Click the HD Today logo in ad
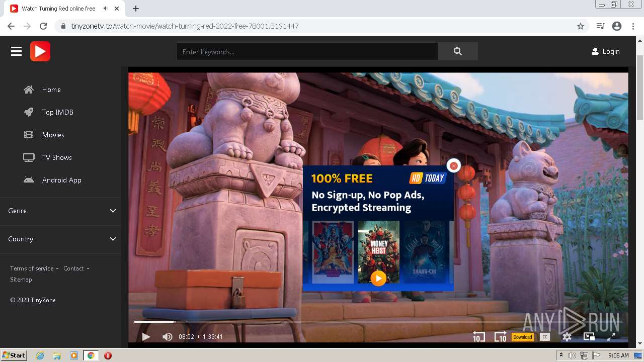The image size is (644, 362). 428,178
